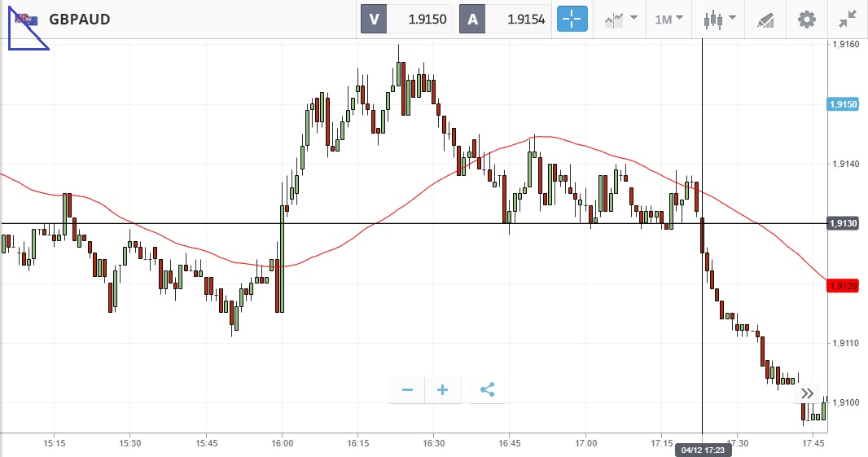The width and height of the screenshot is (868, 457).
Task: Click the blue 1,9150 price label
Action: click(841, 105)
